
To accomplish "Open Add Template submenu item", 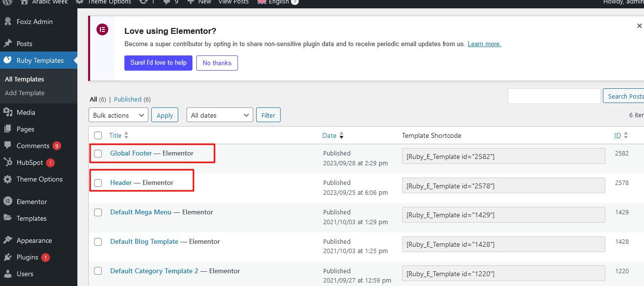I will [x=24, y=93].
